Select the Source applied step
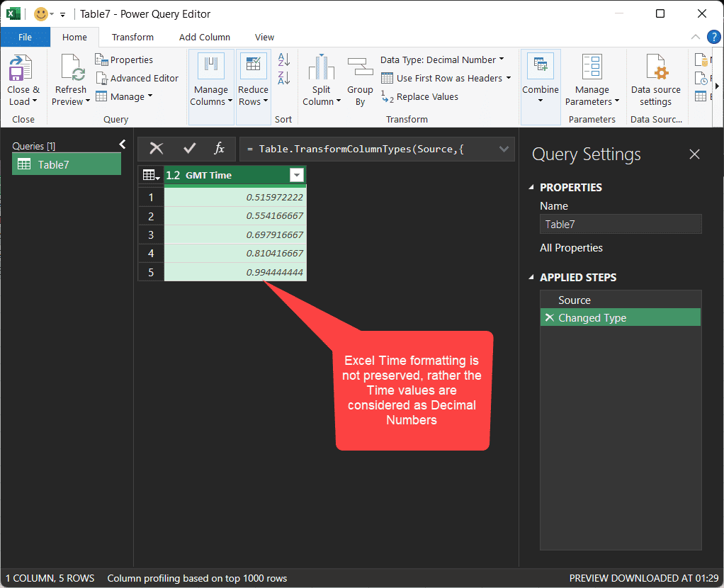 tap(574, 300)
